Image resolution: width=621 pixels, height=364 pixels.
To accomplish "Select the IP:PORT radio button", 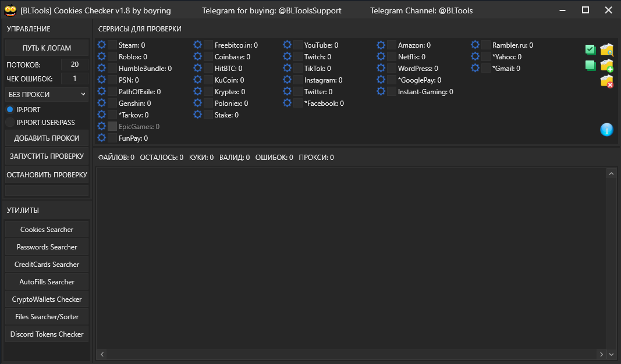I will click(x=10, y=109).
